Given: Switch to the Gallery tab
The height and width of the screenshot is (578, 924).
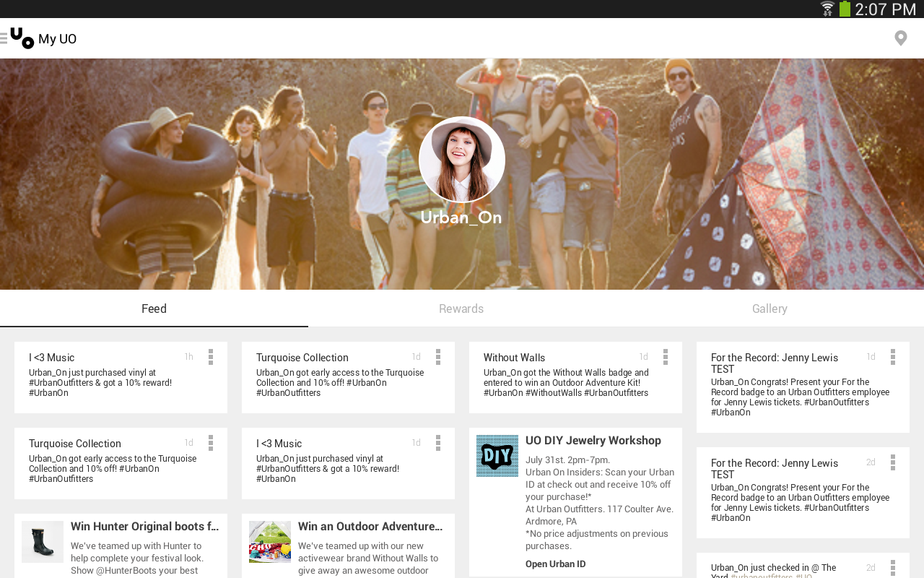Looking at the screenshot, I should click(770, 309).
